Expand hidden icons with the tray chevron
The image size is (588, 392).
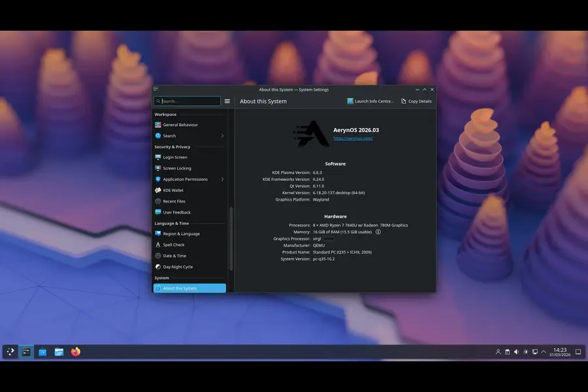click(x=543, y=351)
